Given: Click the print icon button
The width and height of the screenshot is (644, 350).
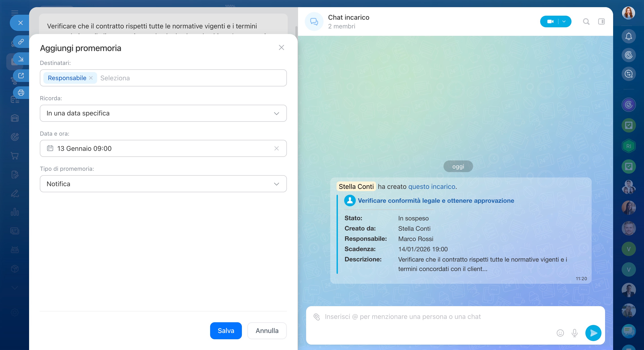Looking at the screenshot, I should pyautogui.click(x=21, y=93).
